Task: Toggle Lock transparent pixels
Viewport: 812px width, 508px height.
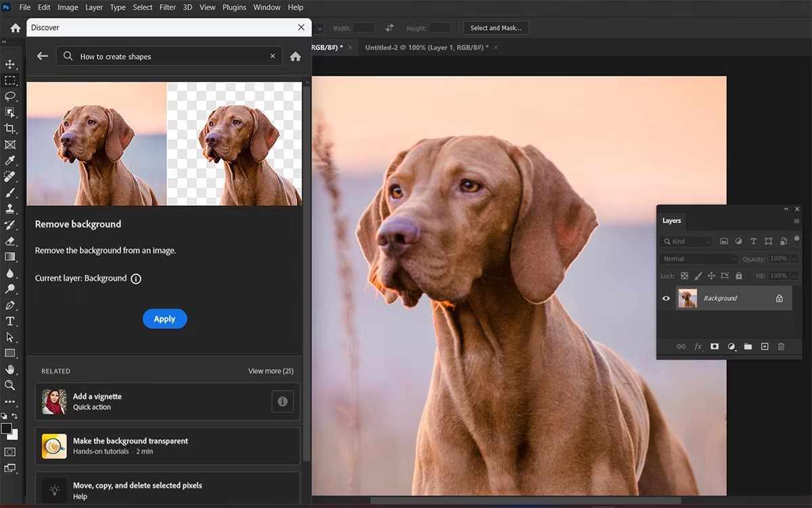Action: pyautogui.click(x=685, y=276)
